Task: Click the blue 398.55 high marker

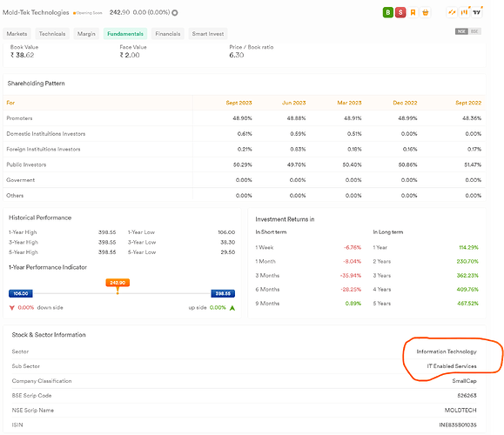Action: (x=223, y=293)
